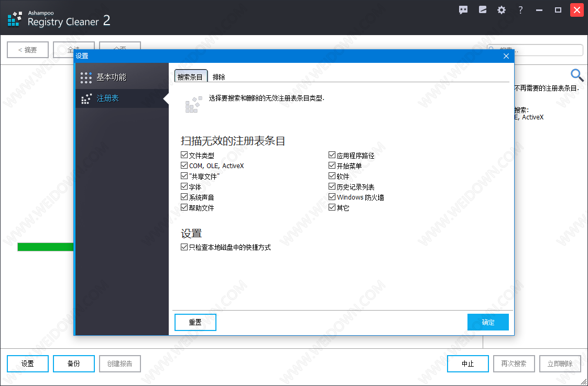
Task: Go back to 摘要 in main window
Action: coord(28,50)
